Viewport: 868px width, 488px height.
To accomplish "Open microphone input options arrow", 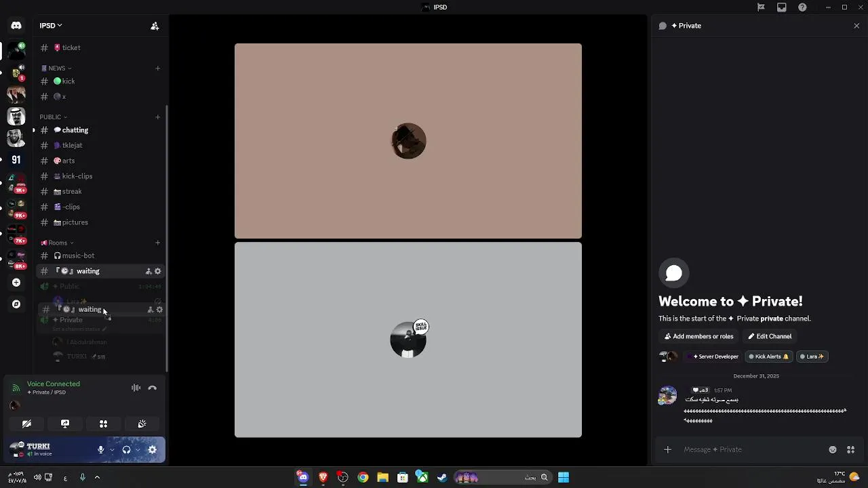I will point(112,449).
